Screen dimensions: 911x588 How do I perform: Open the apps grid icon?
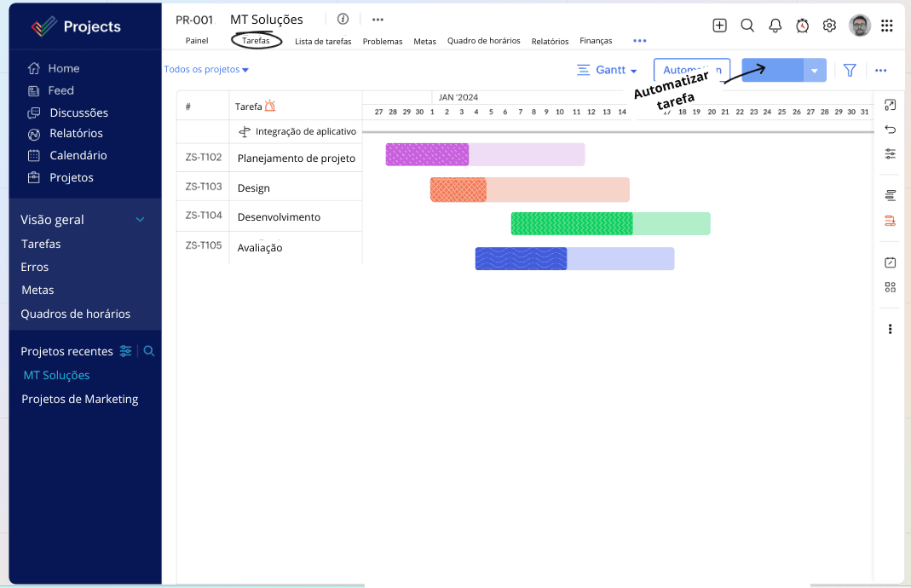(x=886, y=26)
